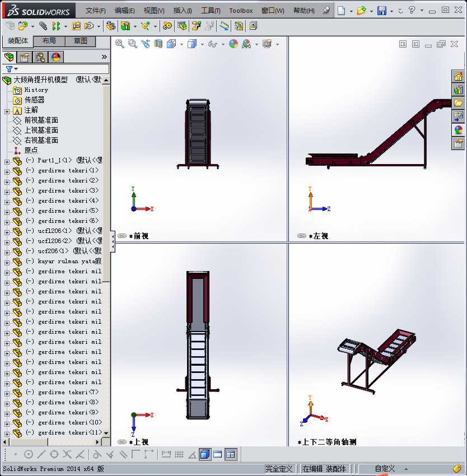Open the FeatureManager design tree tab

click(9, 57)
